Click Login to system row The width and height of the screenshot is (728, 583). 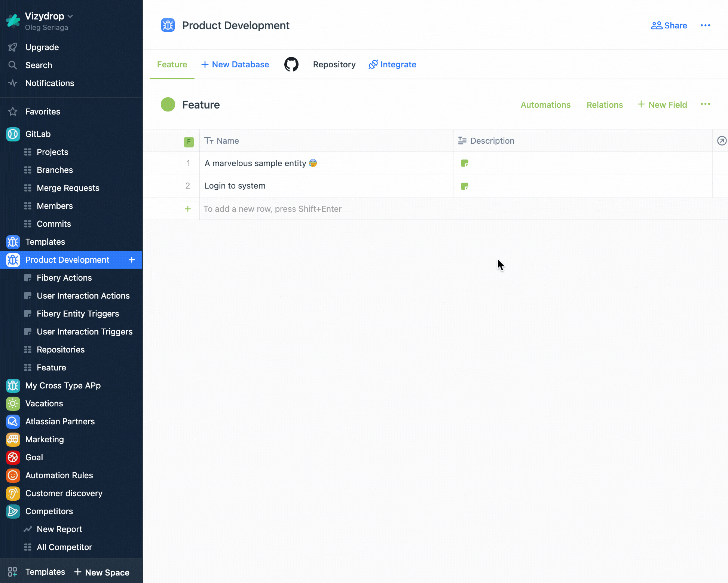(x=235, y=186)
